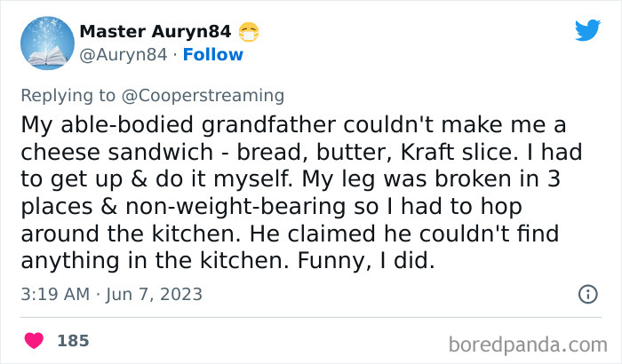Viewport: 622px width, 364px height.
Task: Click the face mask emoji beside the name
Action: 248,33
